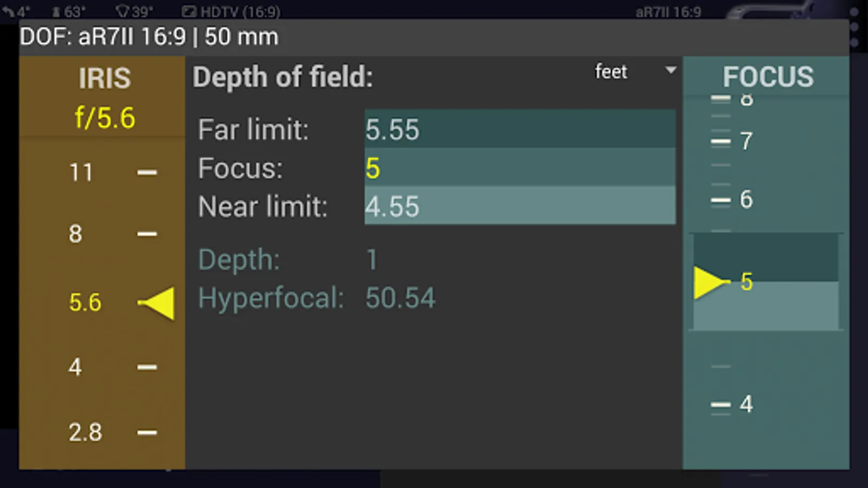This screenshot has width=868, height=488.
Task: Click the yellow iris pointer arrow at 5.6
Action: (x=159, y=303)
